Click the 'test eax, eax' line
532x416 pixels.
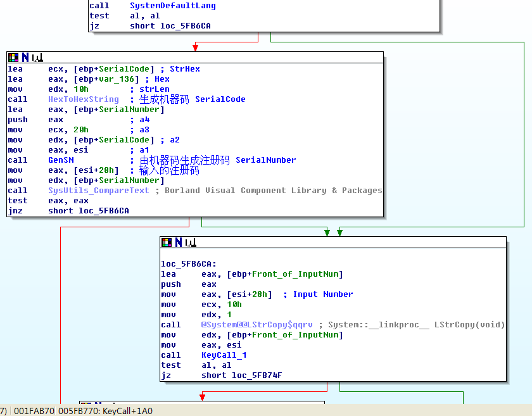[x=48, y=201]
